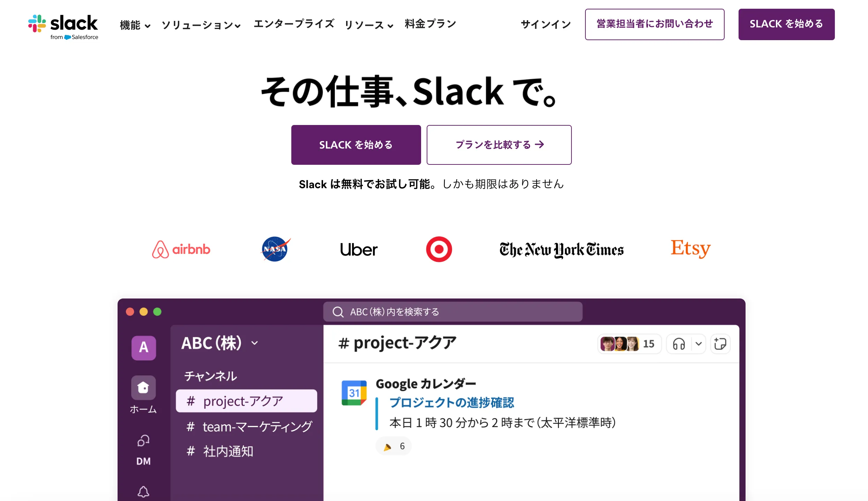Open the DM icon in sidebar
Viewport: 868px width, 501px height.
click(x=143, y=440)
